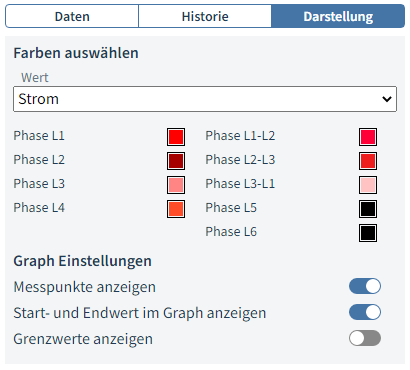
Task: Select the Darstellung tab
Action: point(338,16)
